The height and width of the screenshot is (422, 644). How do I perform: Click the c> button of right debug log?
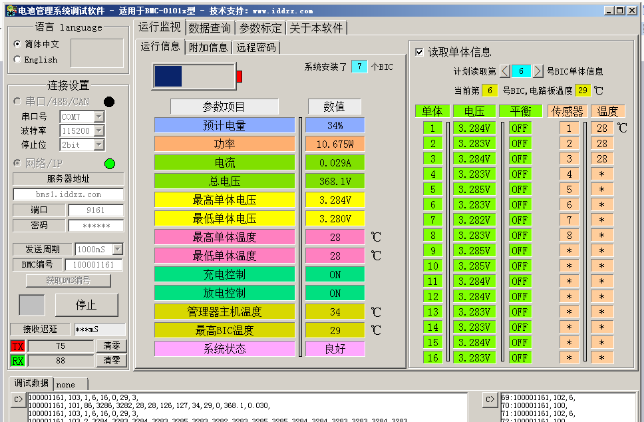490,399
